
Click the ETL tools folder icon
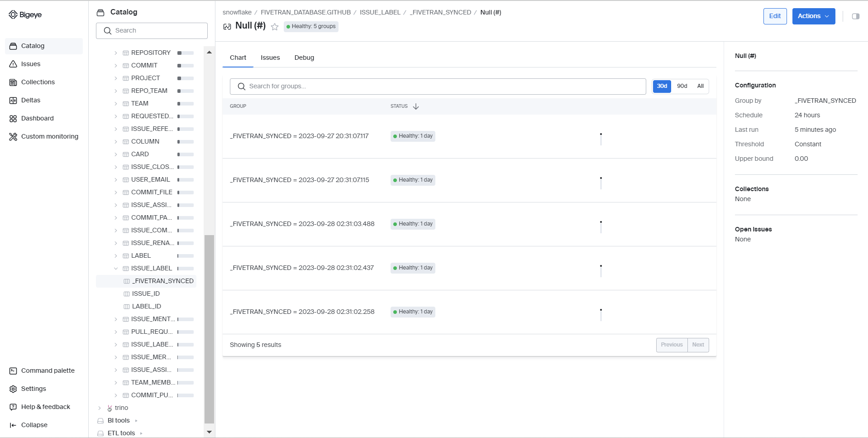[100, 433]
